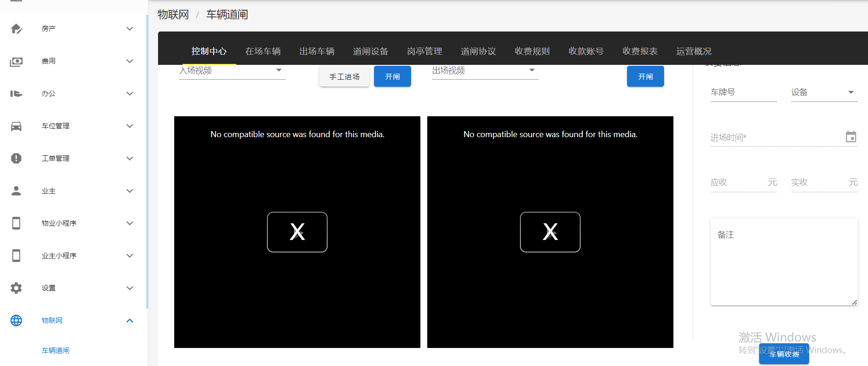Click the 车辆收费 button
The image size is (868, 366).
click(x=784, y=354)
